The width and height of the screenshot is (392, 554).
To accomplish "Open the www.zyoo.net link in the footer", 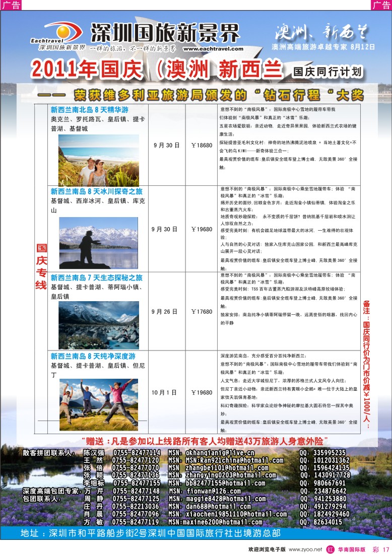I will (305, 549).
